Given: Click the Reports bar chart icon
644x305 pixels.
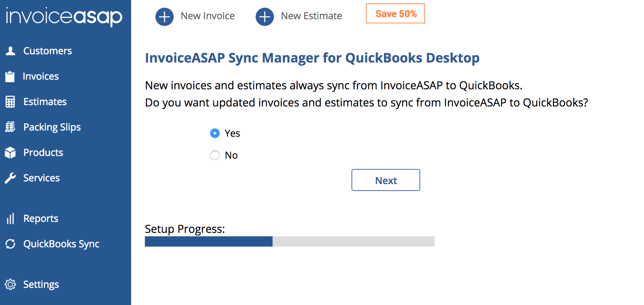Looking at the screenshot, I should pos(11,218).
